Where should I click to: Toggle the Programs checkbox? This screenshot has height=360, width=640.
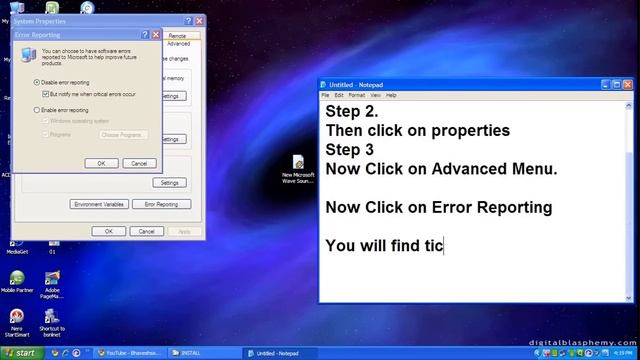pyautogui.click(x=46, y=134)
